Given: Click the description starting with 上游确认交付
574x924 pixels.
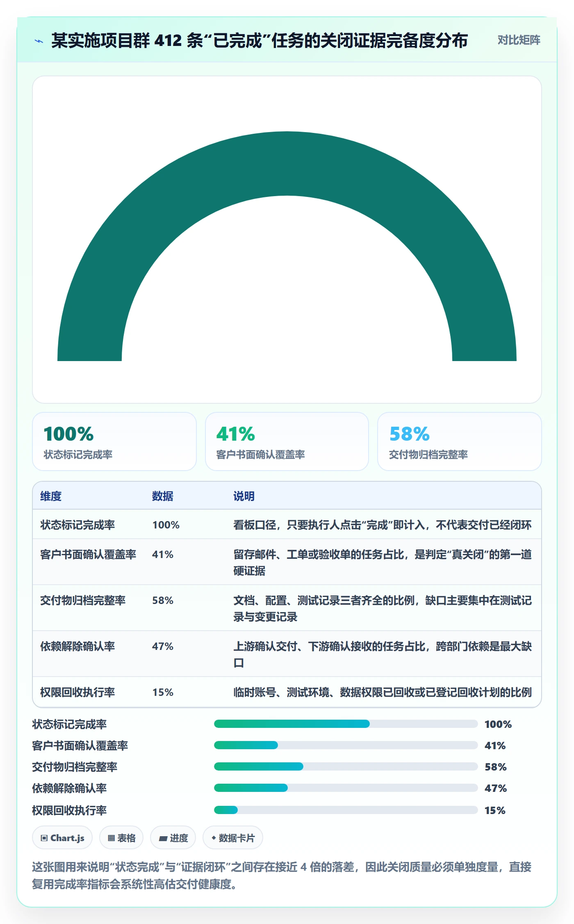Looking at the screenshot, I should pyautogui.click(x=383, y=654).
